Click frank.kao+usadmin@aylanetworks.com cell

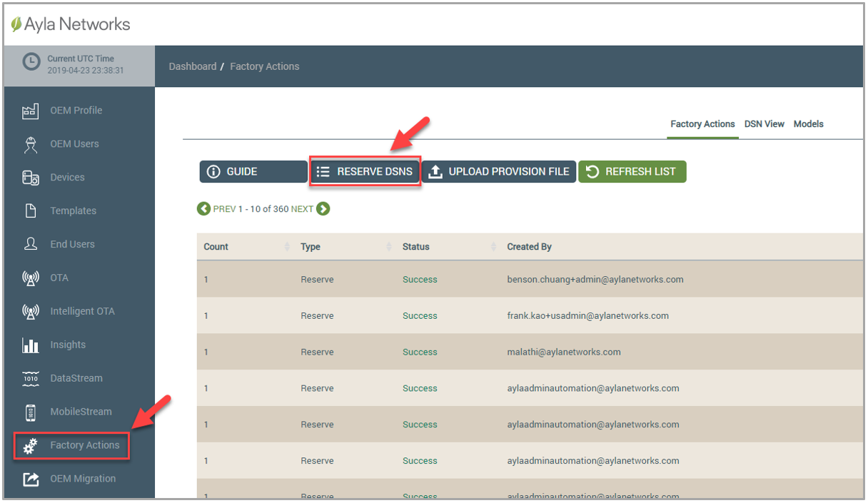[587, 316]
